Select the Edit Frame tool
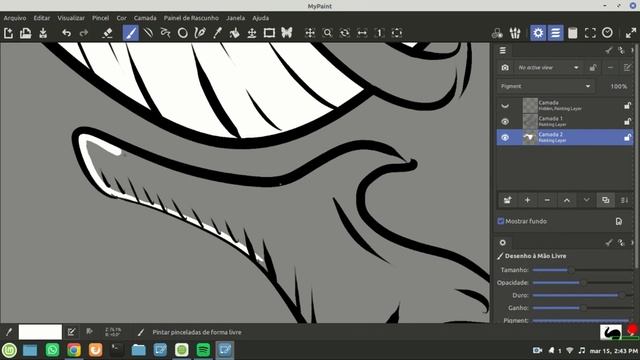Screen dimensions: 640x360 click(x=269, y=33)
